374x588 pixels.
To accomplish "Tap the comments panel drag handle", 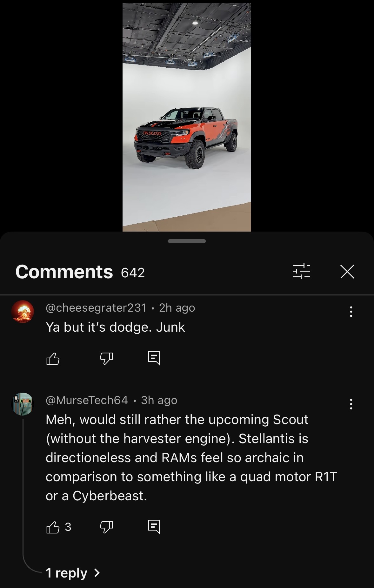I will [187, 241].
